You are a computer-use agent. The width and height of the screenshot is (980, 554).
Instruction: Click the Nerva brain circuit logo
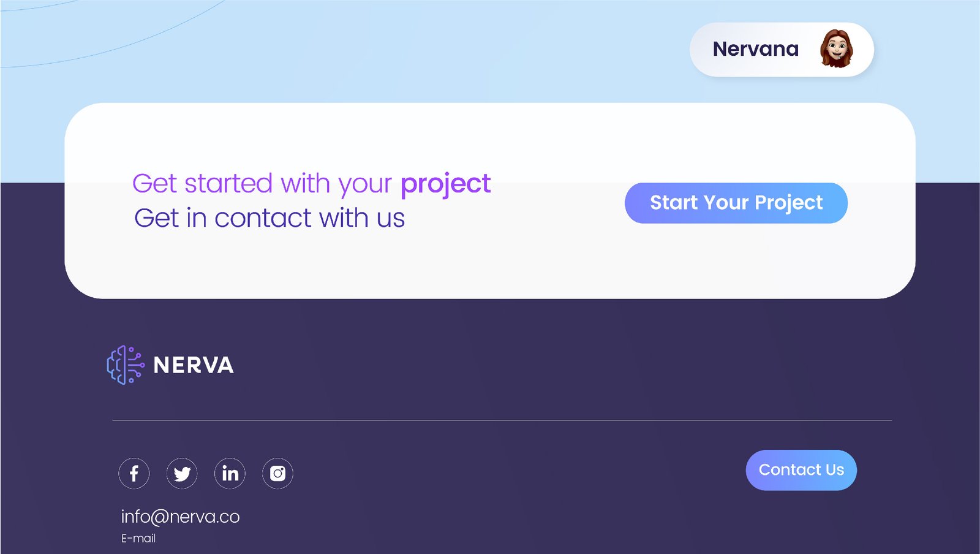125,365
